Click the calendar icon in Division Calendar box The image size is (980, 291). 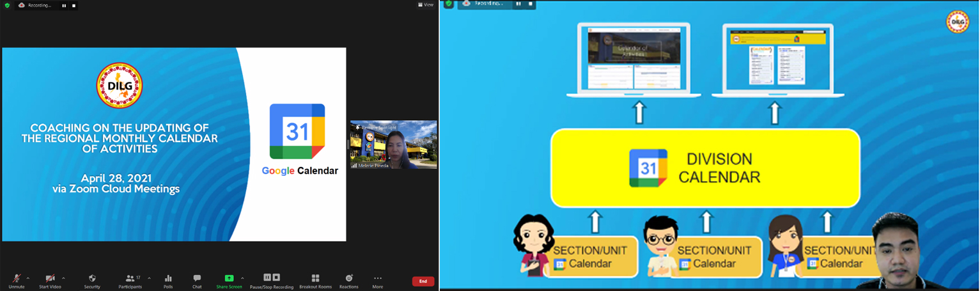tap(648, 168)
